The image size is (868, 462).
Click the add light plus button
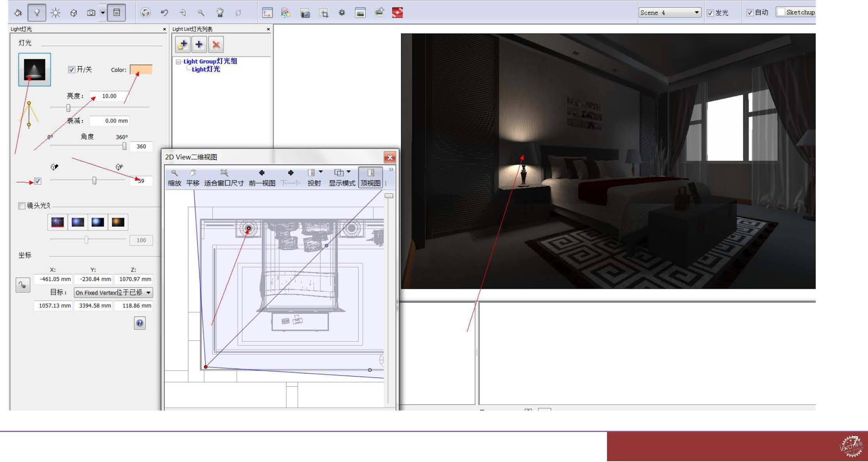click(199, 44)
